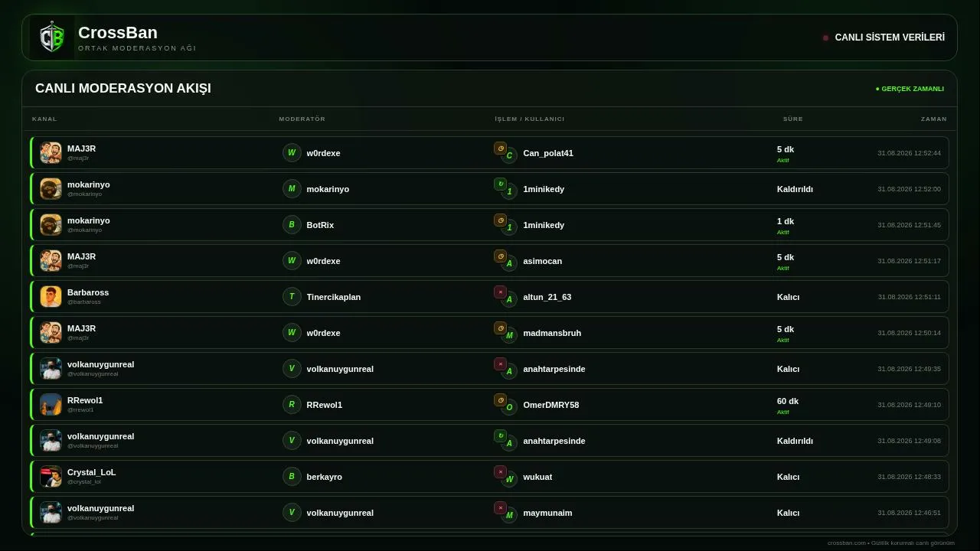The width and height of the screenshot is (980, 551).
Task: Click the W moderator badge for w0rdexe in top row
Action: 292,153
